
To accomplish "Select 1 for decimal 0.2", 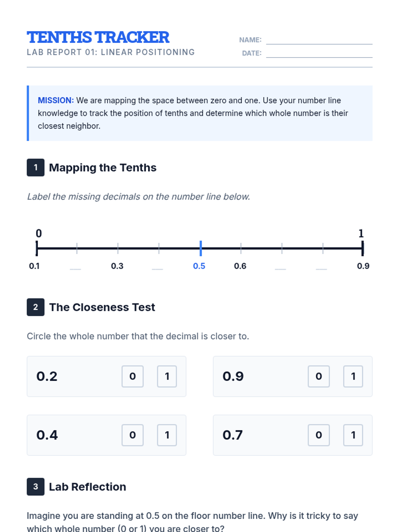I will click(x=167, y=376).
